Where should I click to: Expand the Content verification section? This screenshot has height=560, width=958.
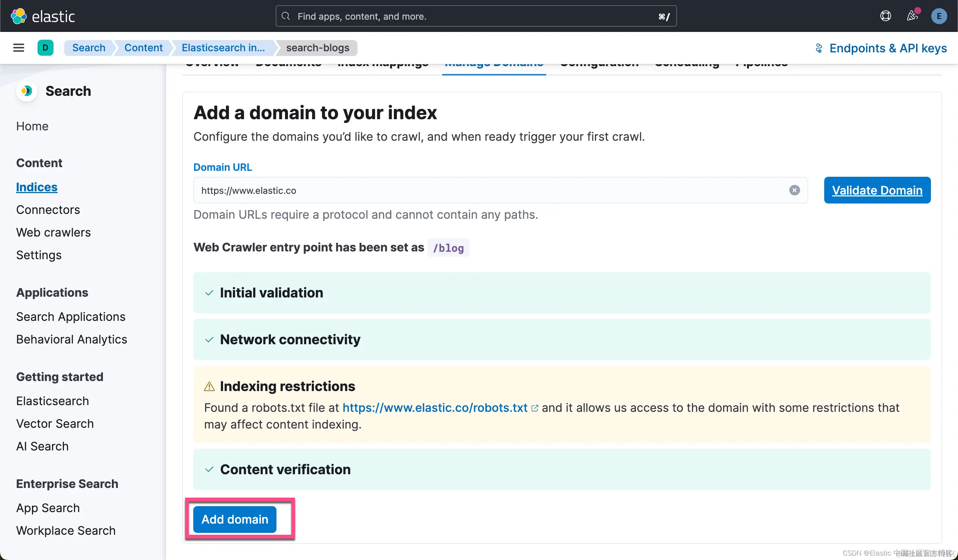[285, 470]
